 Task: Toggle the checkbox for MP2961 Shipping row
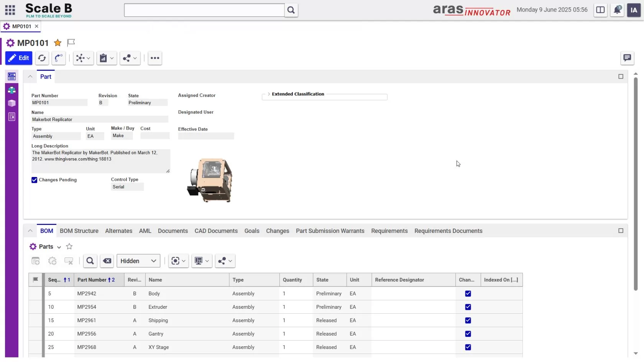468,320
